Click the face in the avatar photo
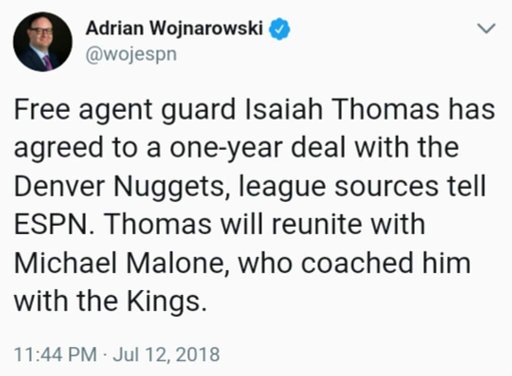The width and height of the screenshot is (512, 376). pos(41,32)
